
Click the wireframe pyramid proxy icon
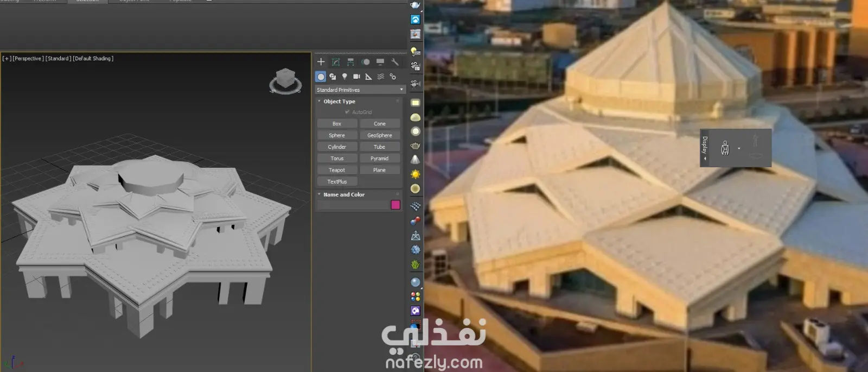pyautogui.click(x=415, y=236)
